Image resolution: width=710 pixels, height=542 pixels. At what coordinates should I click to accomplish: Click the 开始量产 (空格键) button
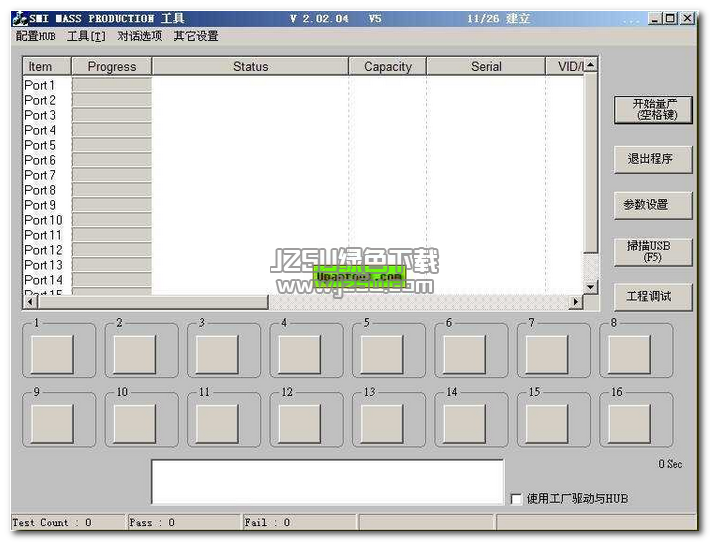pyautogui.click(x=653, y=110)
